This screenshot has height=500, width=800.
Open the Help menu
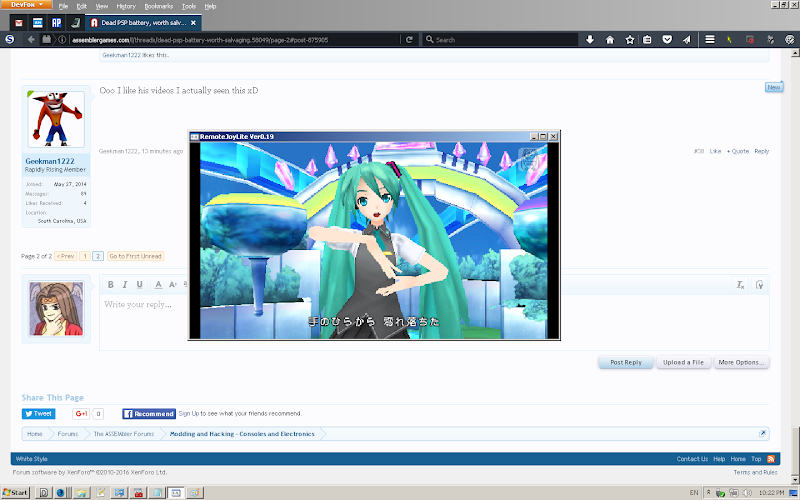click(x=210, y=6)
